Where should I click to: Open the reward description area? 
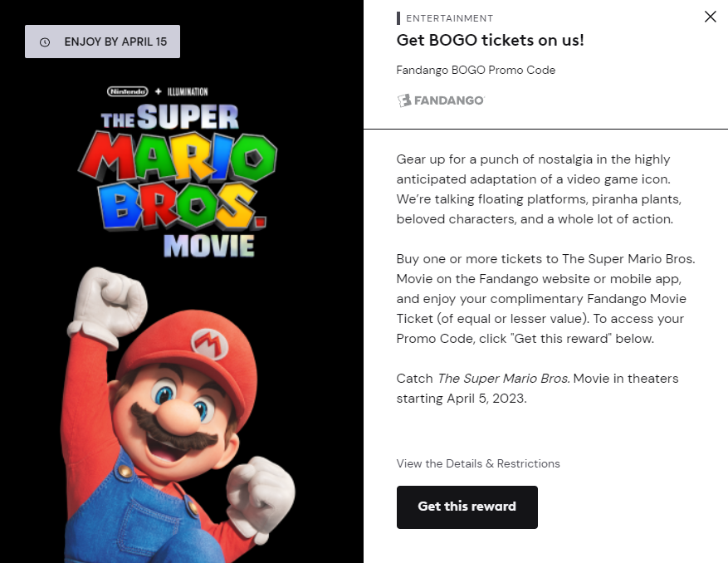544,278
